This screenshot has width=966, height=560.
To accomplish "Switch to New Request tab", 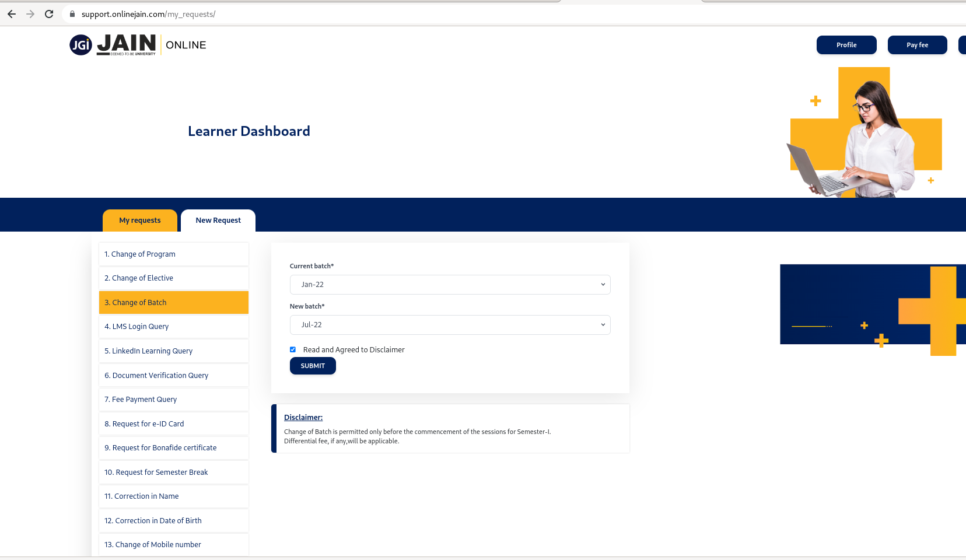I will tap(218, 220).
